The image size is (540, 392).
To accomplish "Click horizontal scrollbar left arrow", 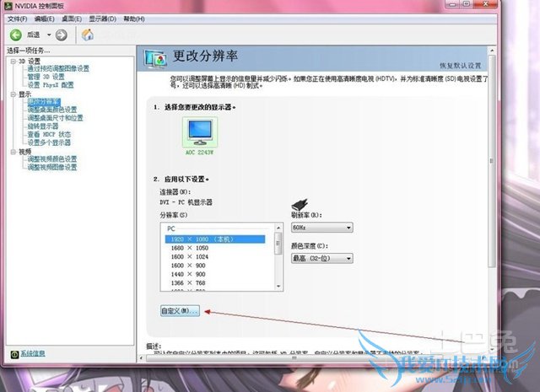I will click(141, 358).
